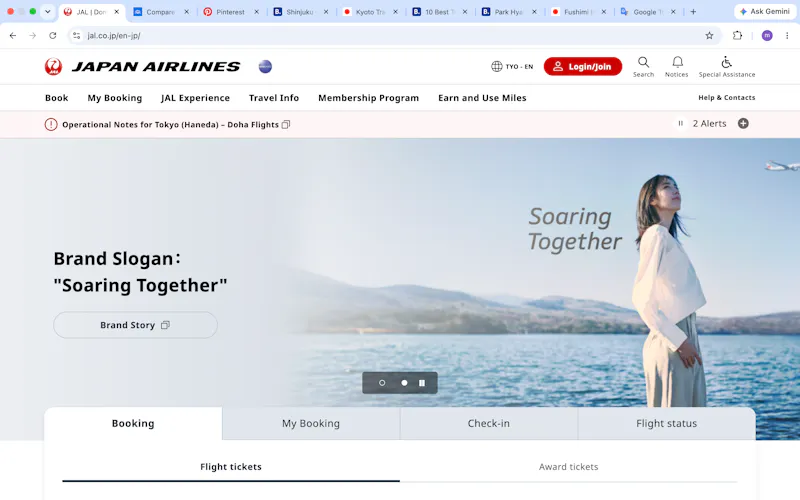This screenshot has width=800, height=500.
Task: Switch to the Flight status tab
Action: point(666,423)
